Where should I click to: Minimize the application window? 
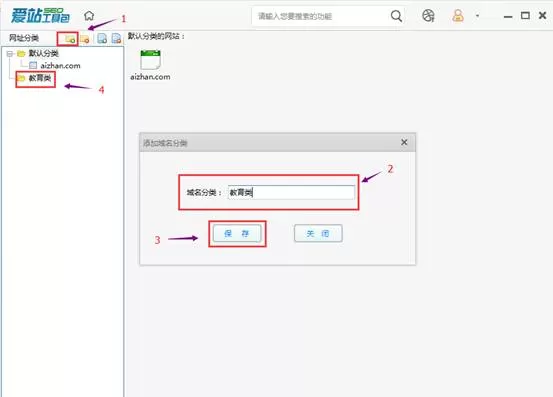[508, 16]
